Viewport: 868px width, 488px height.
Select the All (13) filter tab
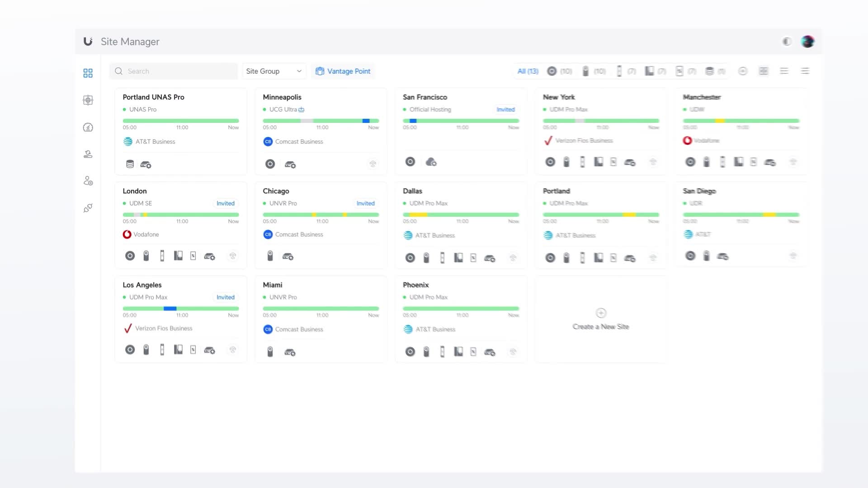528,71
